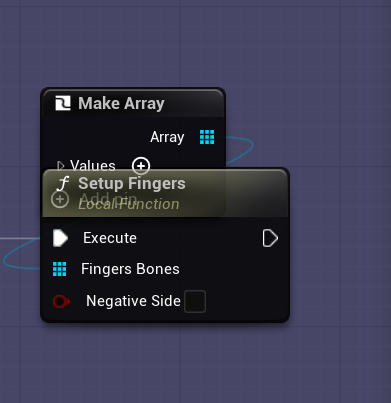The image size is (391, 403).
Task: Click the Setup Fingers function icon
Action: tap(63, 183)
